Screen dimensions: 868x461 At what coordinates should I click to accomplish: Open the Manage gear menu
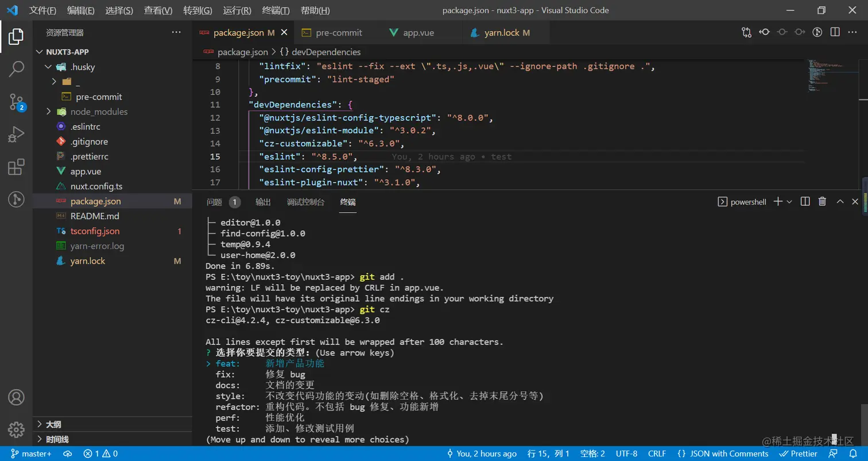tap(16, 429)
